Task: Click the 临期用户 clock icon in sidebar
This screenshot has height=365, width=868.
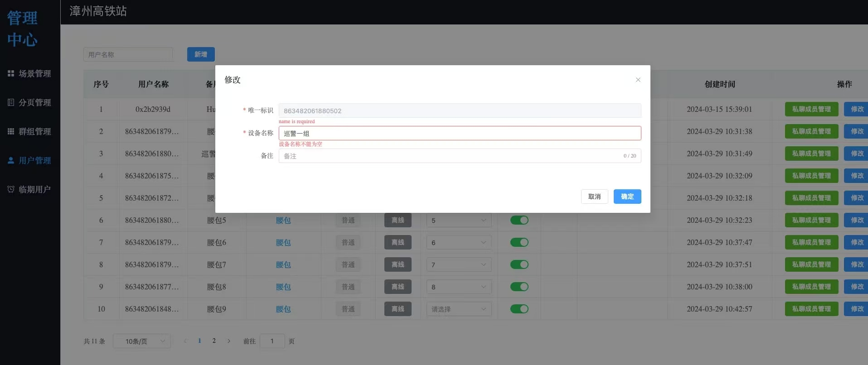Action: (11, 189)
